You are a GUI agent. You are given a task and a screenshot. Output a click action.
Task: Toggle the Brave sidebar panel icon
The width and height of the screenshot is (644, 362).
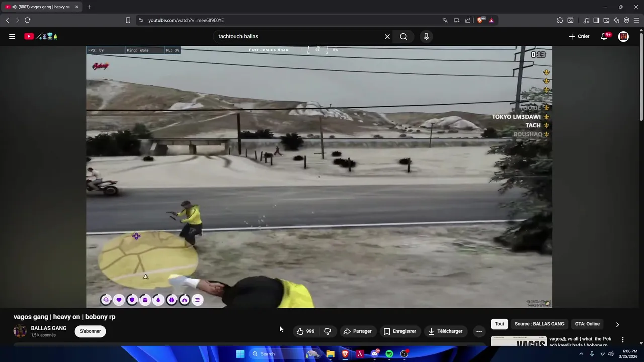tap(596, 20)
